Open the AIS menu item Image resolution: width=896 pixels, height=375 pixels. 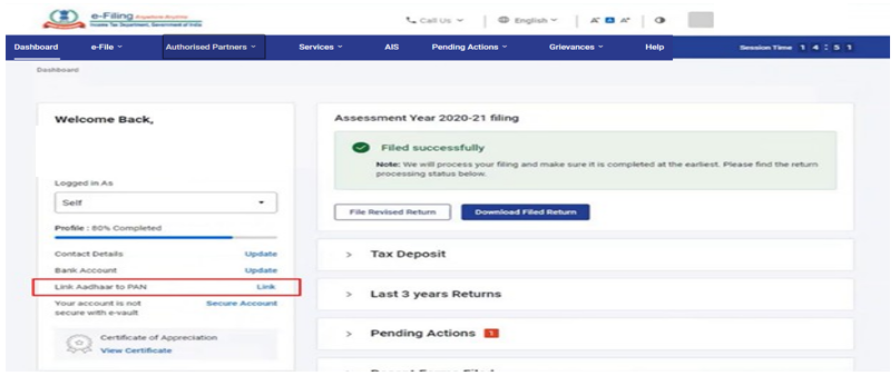391,47
